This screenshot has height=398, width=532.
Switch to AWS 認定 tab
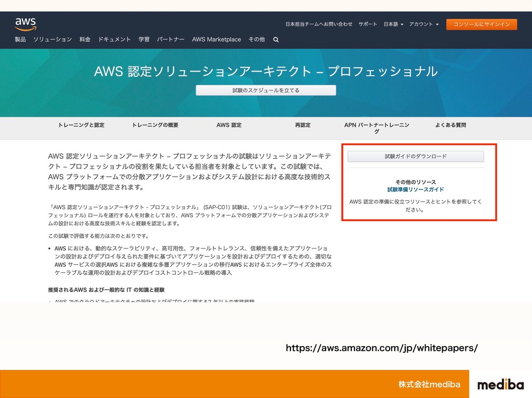pos(229,125)
